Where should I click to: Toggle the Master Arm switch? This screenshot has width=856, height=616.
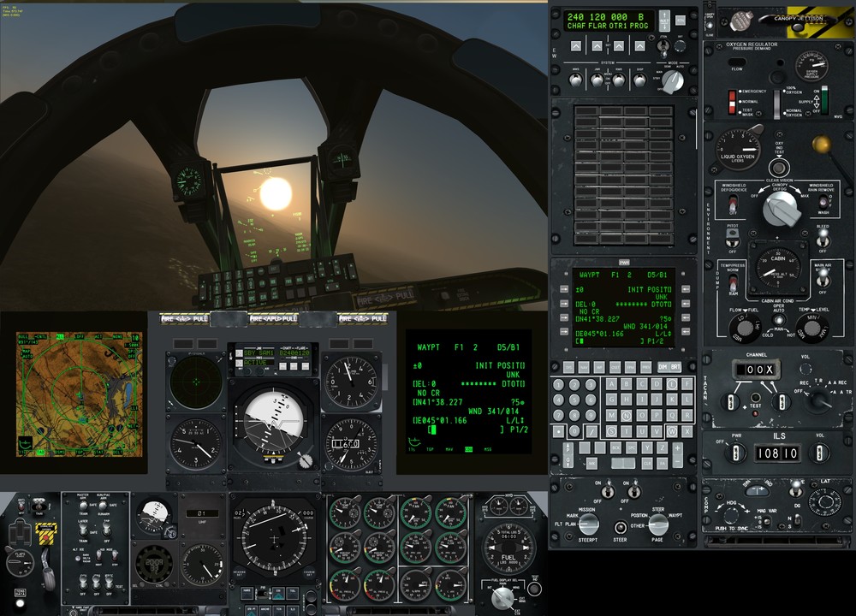tap(83, 506)
